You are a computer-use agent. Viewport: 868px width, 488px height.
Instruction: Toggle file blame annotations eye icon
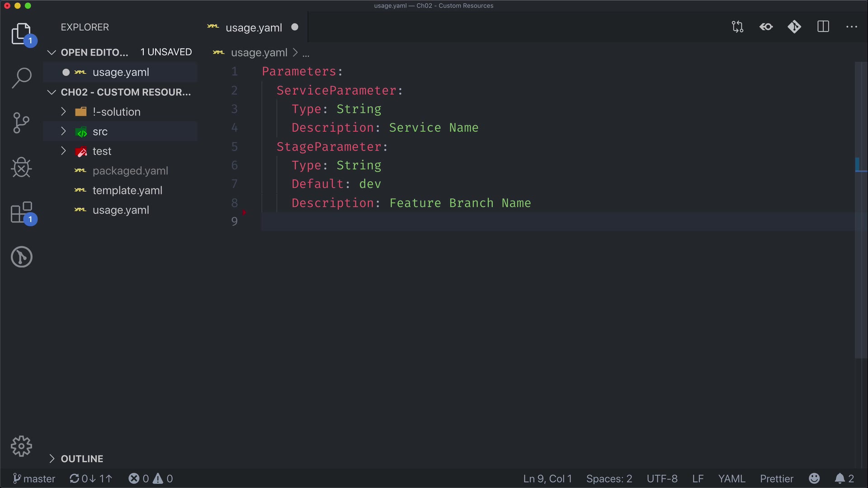point(766,27)
